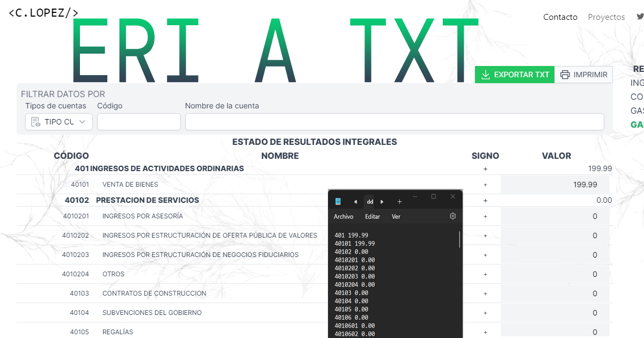Select Contacto in the top navigation
644x338 pixels.
(x=560, y=17)
